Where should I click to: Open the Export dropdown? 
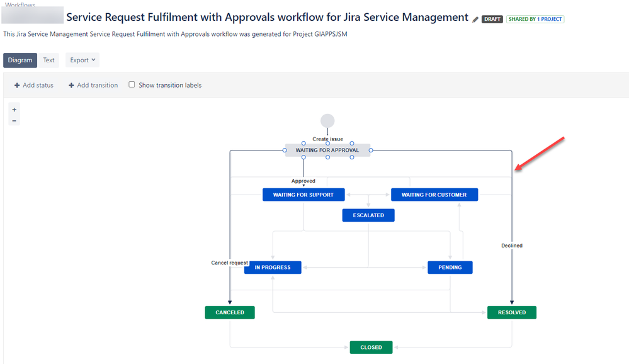coord(82,60)
